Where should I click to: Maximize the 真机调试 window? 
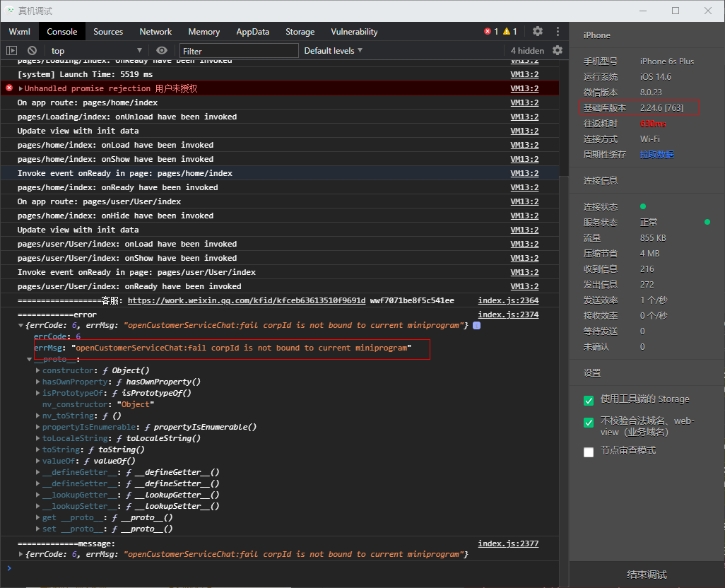click(x=676, y=11)
